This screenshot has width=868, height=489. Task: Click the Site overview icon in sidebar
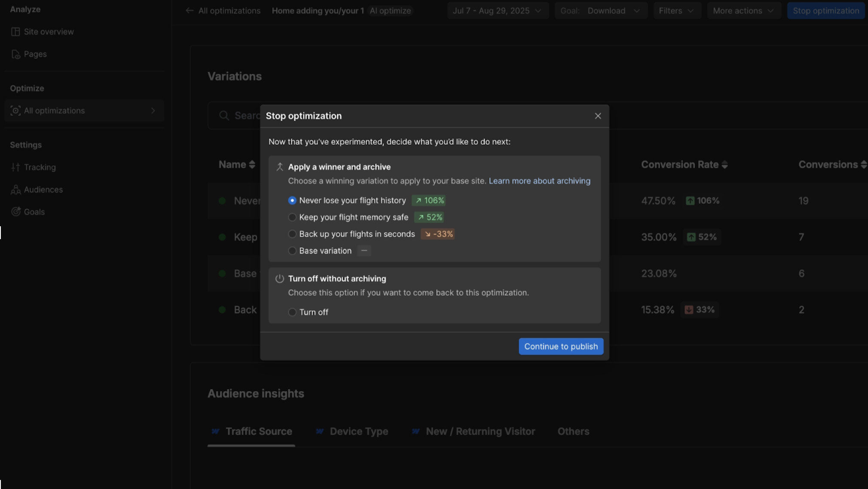tap(15, 32)
